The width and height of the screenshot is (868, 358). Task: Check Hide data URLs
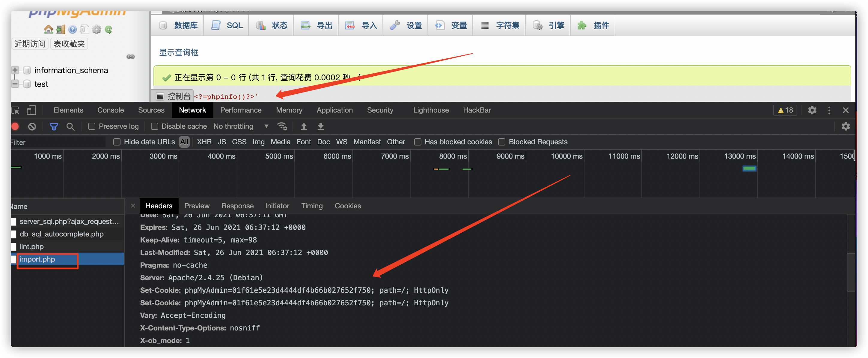click(x=117, y=142)
